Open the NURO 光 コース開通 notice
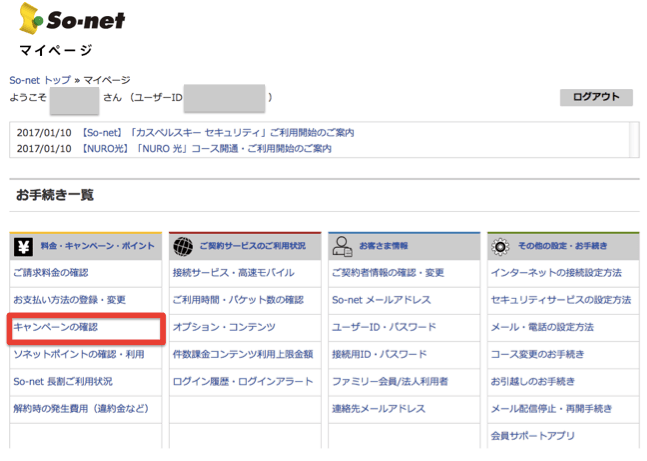The width and height of the screenshot is (647, 461). tap(206, 148)
